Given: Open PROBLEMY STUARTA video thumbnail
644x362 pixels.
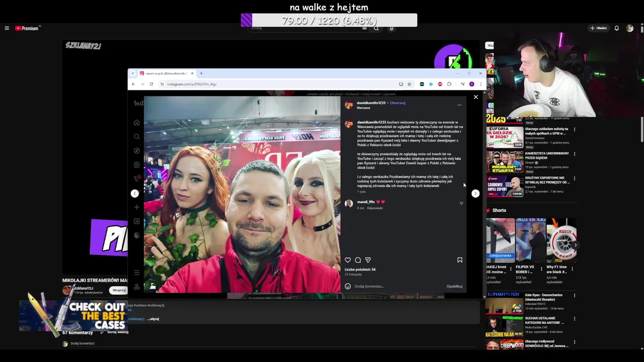Looking at the screenshot, I should [x=505, y=161].
